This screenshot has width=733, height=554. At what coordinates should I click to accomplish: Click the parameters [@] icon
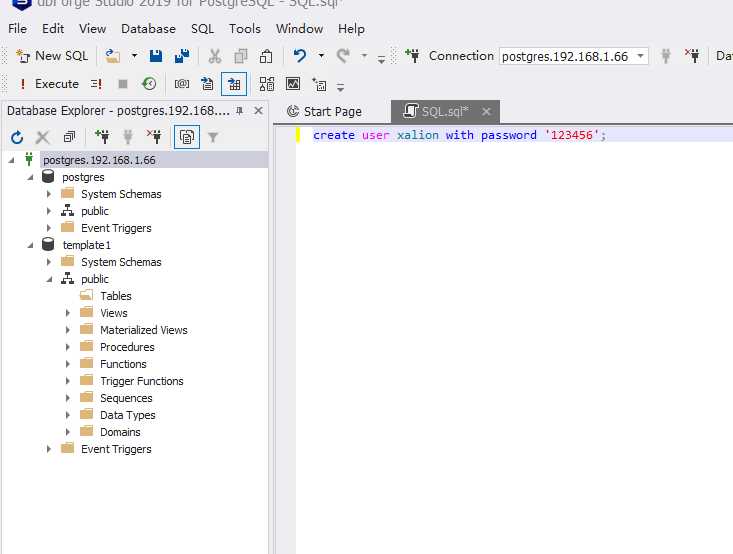pyautogui.click(x=182, y=84)
